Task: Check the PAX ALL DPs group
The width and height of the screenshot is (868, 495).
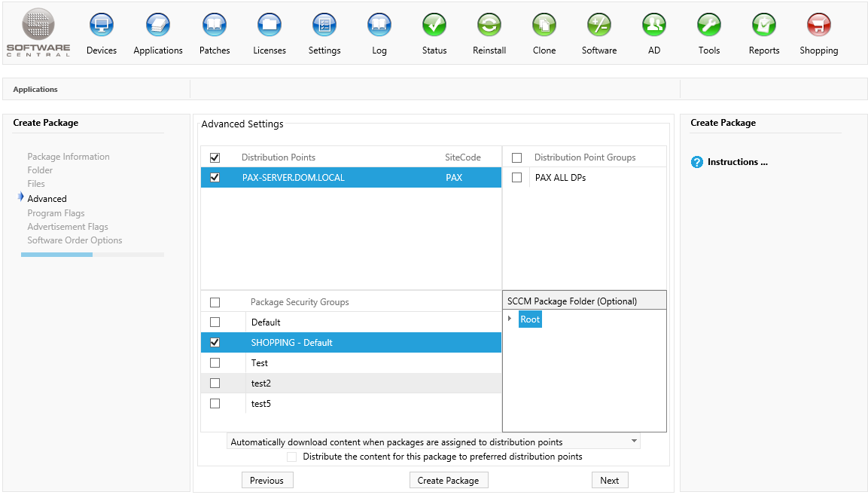Action: (x=516, y=178)
